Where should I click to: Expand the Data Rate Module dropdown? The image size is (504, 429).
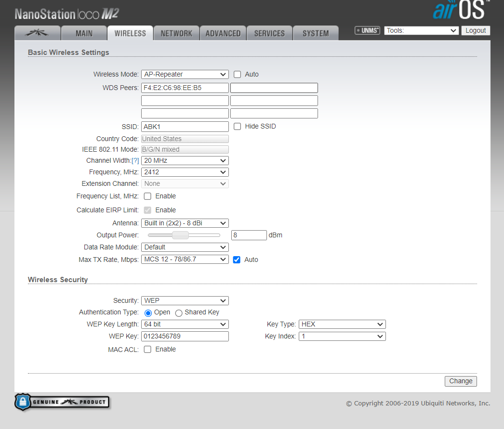185,247
